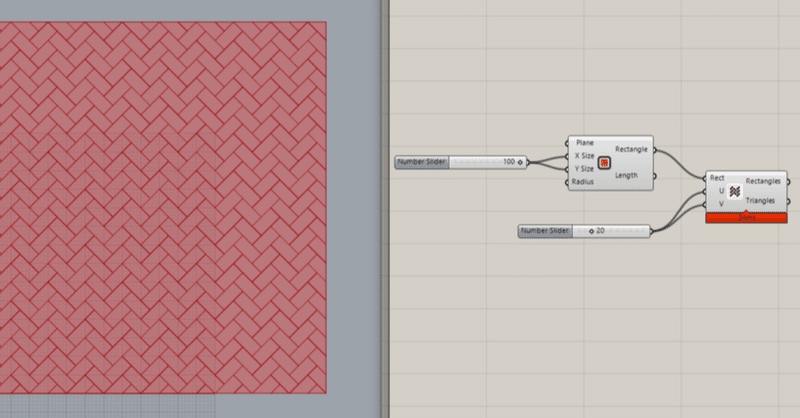The height and width of the screenshot is (418, 800).
Task: Click the Rect input on the herringbone component
Action: click(717, 178)
